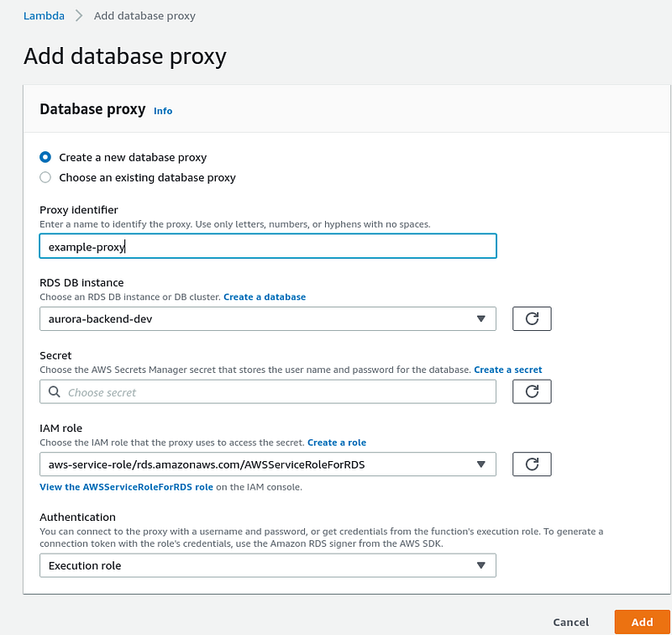672x635 pixels.
Task: Click the Add button
Action: coord(642,622)
